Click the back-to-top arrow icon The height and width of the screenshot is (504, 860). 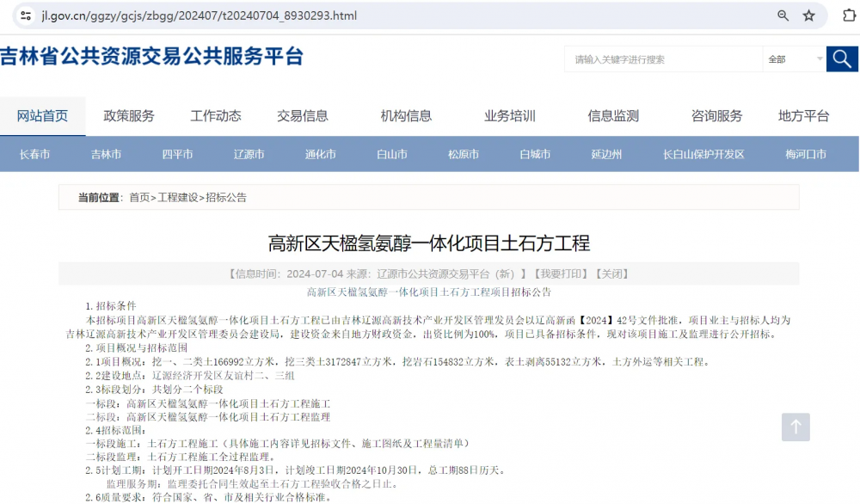point(795,427)
